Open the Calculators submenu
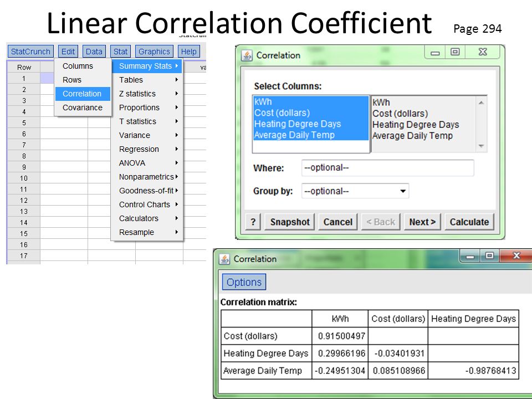 pyautogui.click(x=147, y=218)
